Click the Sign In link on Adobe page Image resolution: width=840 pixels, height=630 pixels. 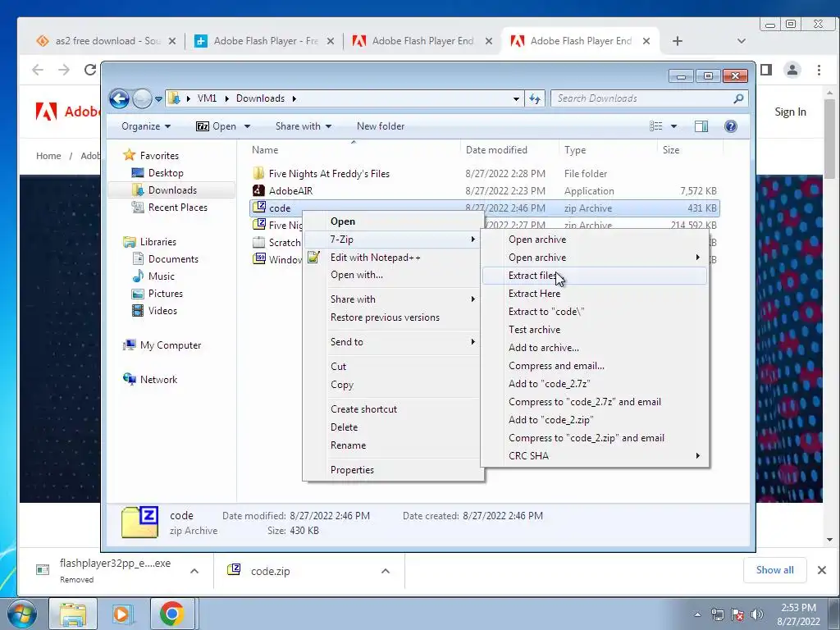click(790, 112)
